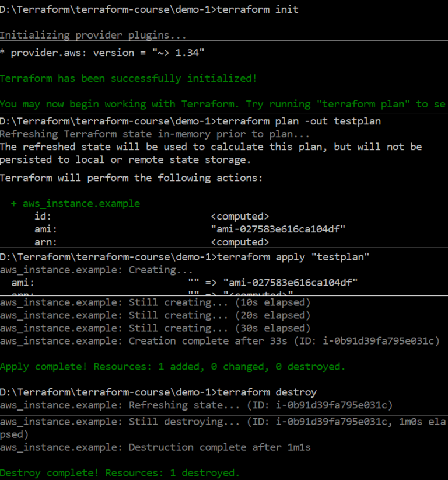Click 'aws_instance.example: Creating...' line
The width and height of the screenshot is (448, 480).
click(96, 270)
